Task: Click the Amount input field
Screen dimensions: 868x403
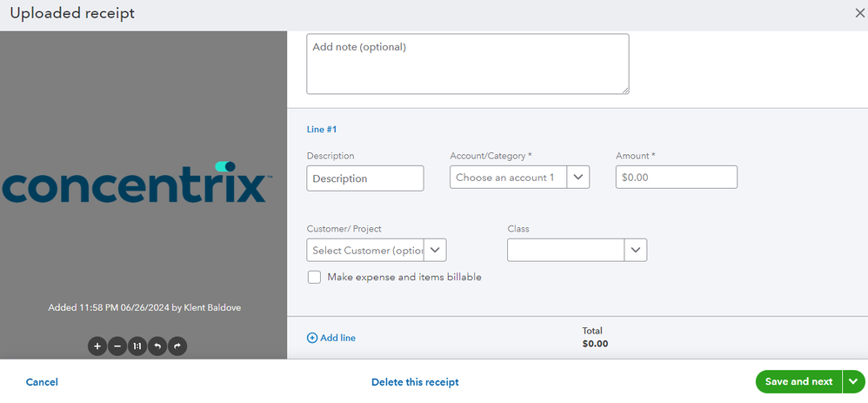Action: pyautogui.click(x=676, y=178)
